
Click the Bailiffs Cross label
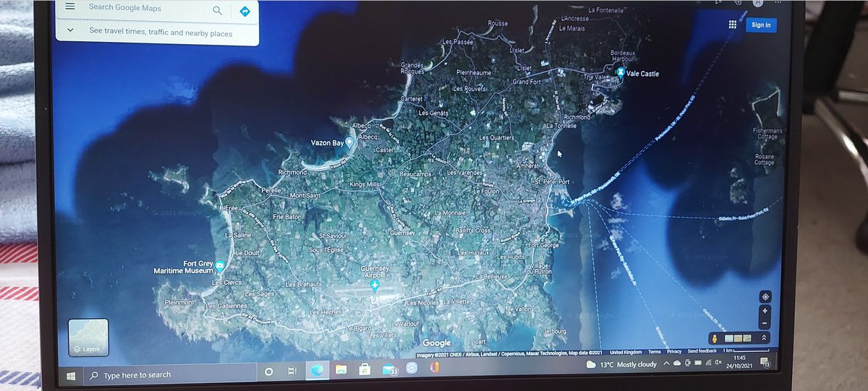pos(473,230)
